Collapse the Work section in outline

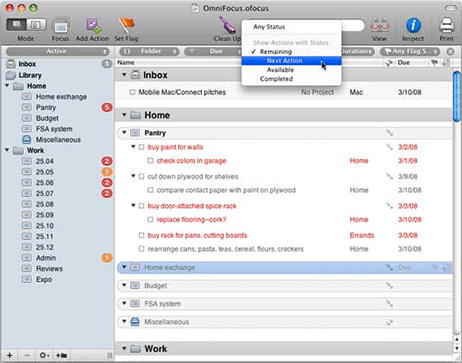pyautogui.click(x=124, y=349)
